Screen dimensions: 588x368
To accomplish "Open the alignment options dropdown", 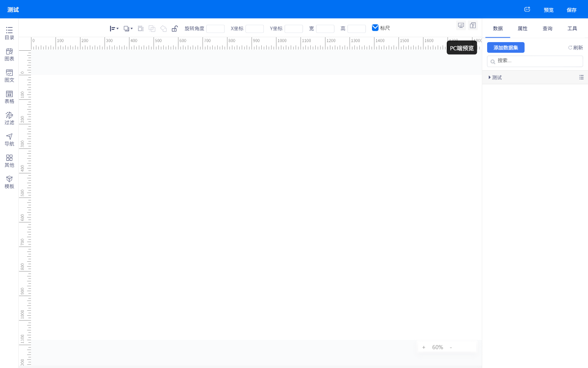I will click(114, 29).
